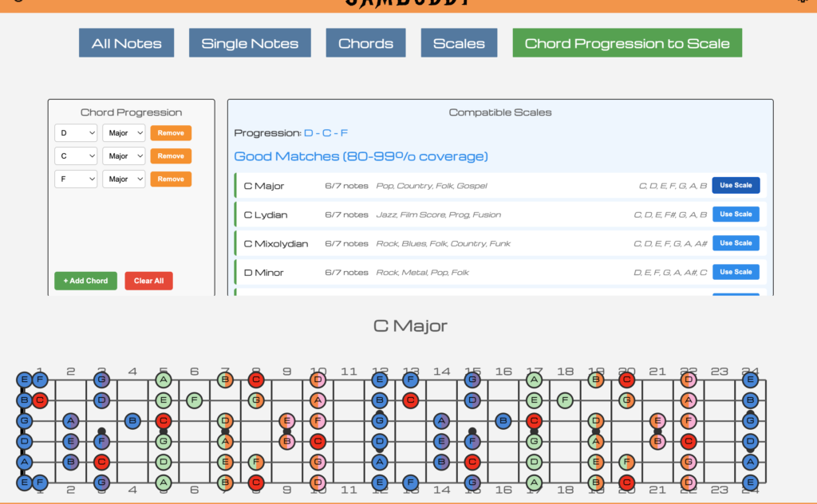Open Chord Progression to Scale tab

pyautogui.click(x=627, y=43)
